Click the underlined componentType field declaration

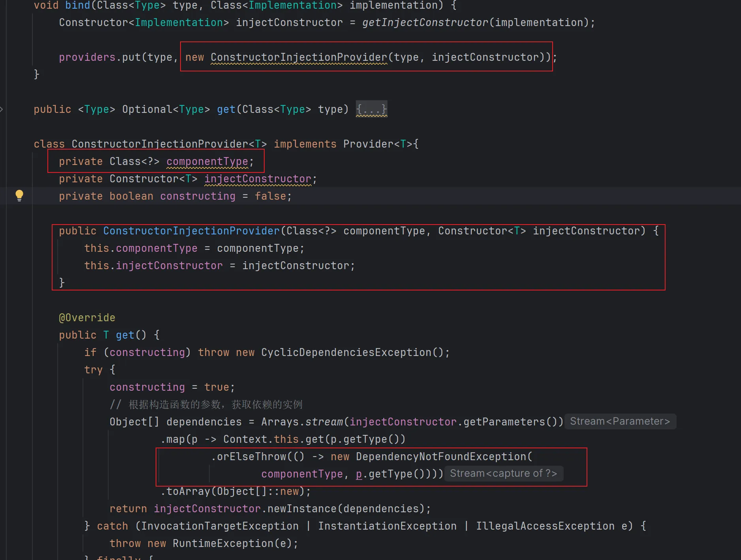[207, 161]
